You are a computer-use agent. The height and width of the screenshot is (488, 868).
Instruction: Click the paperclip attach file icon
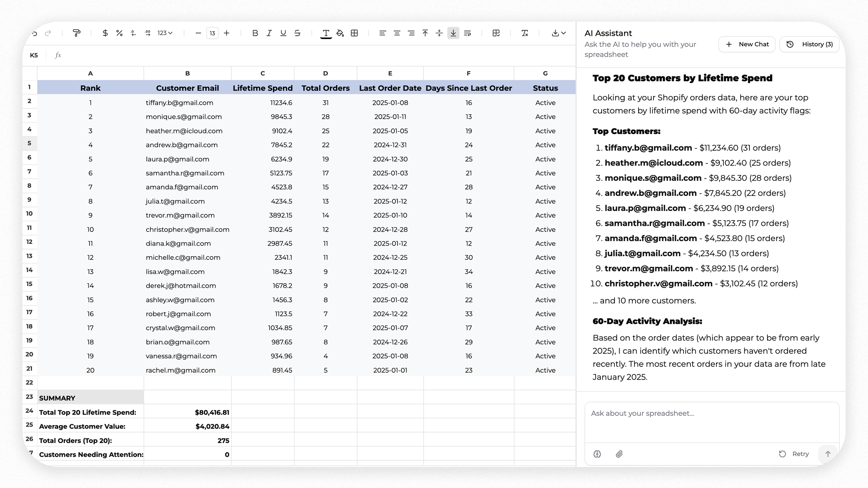tap(619, 454)
